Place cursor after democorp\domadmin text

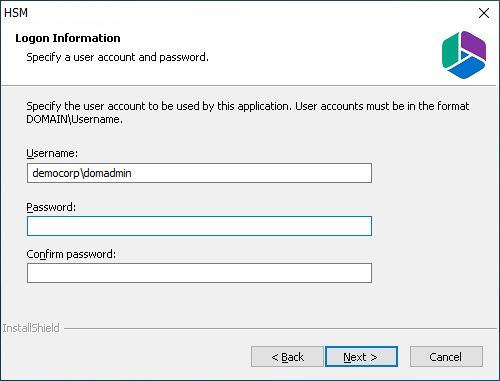coord(132,173)
